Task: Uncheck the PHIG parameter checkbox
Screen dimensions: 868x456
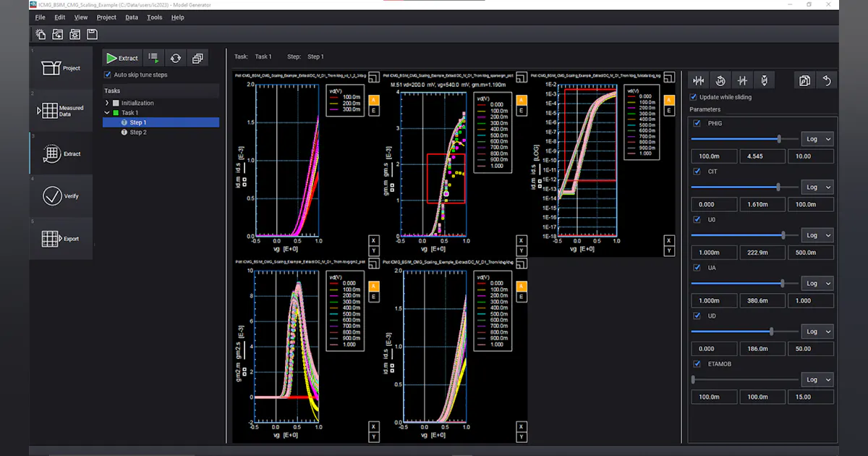Action: [697, 123]
